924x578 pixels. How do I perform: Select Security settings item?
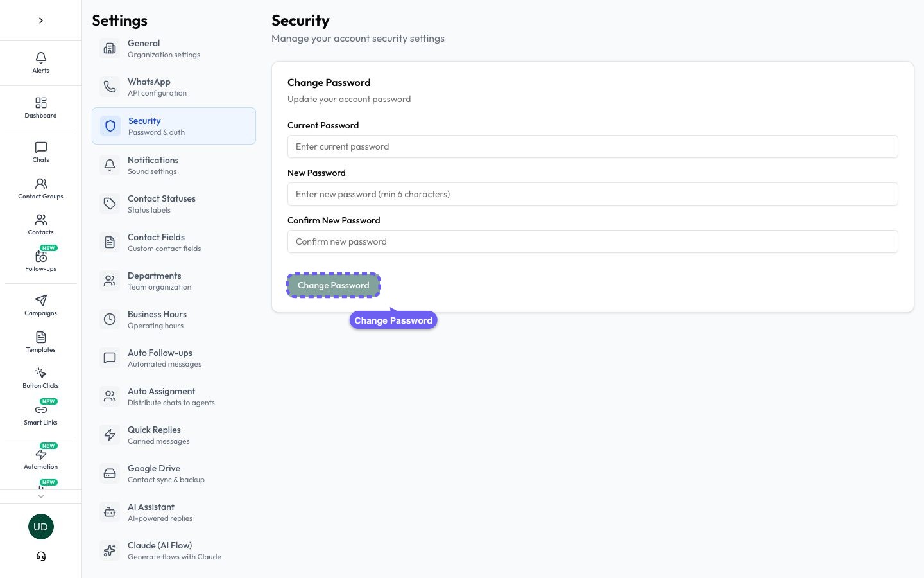[x=174, y=126]
